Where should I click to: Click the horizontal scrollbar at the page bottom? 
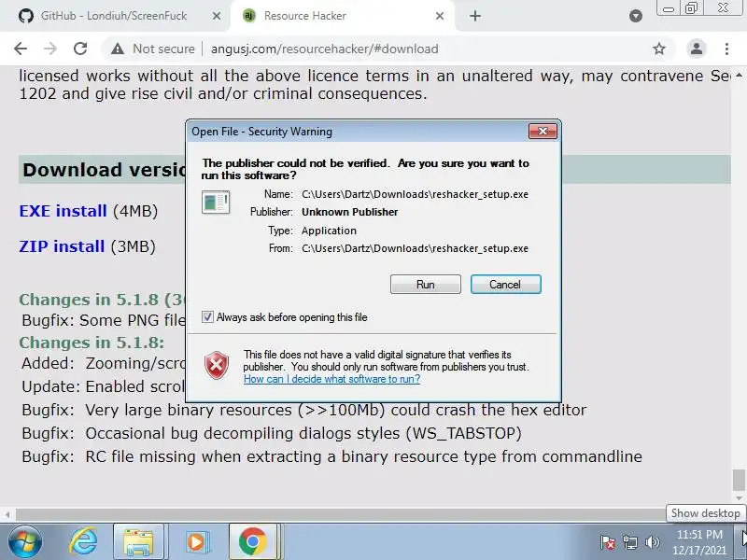click(x=341, y=514)
